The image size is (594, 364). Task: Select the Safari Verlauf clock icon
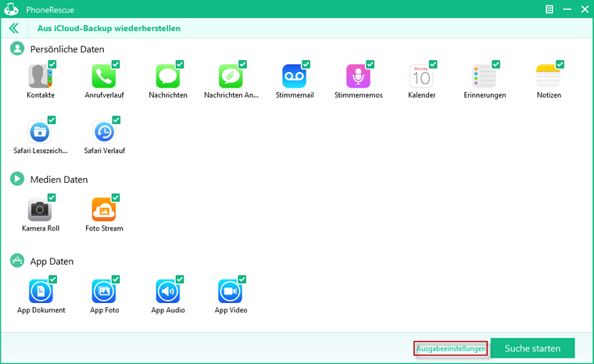(x=104, y=132)
